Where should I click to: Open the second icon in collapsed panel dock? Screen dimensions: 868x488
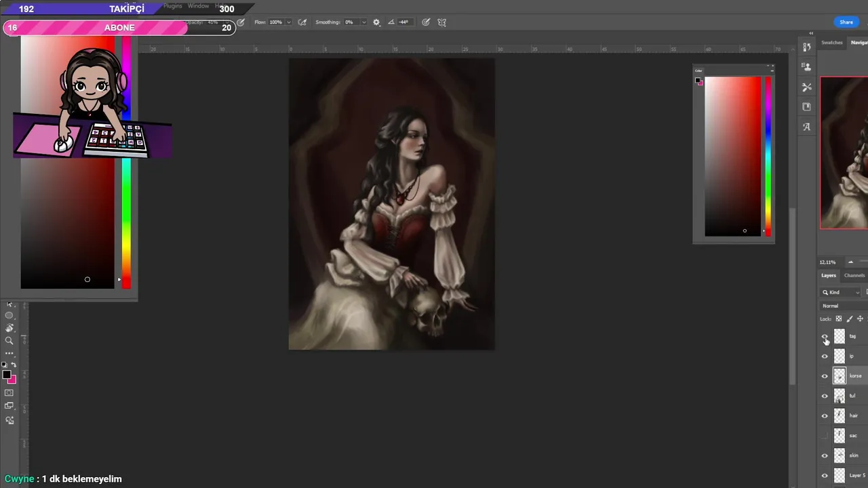click(806, 66)
